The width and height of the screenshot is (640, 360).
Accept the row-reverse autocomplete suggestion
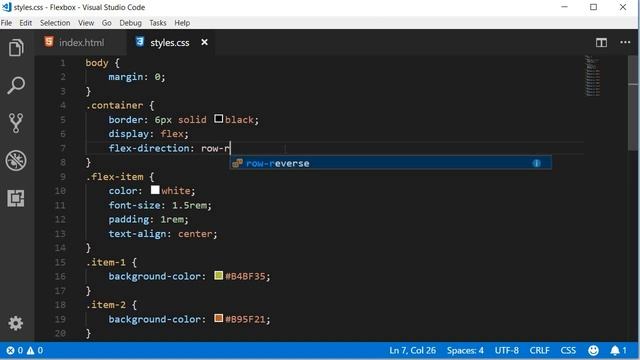(x=390, y=163)
